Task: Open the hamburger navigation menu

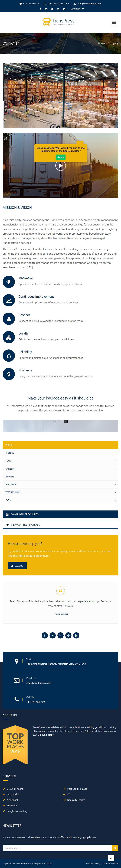Action: pyautogui.click(x=114, y=23)
